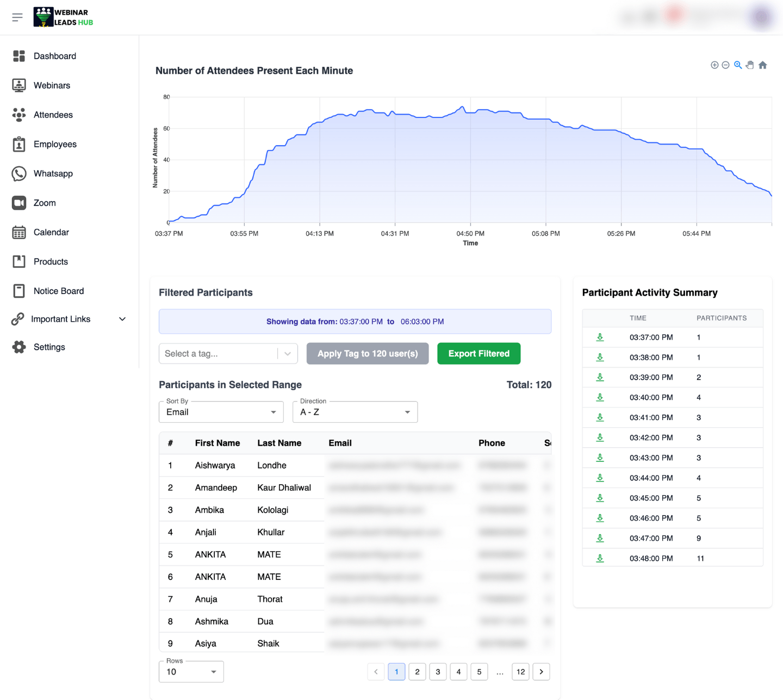Toggle the hamburger sidebar menu
The width and height of the screenshot is (783, 700).
click(17, 17)
